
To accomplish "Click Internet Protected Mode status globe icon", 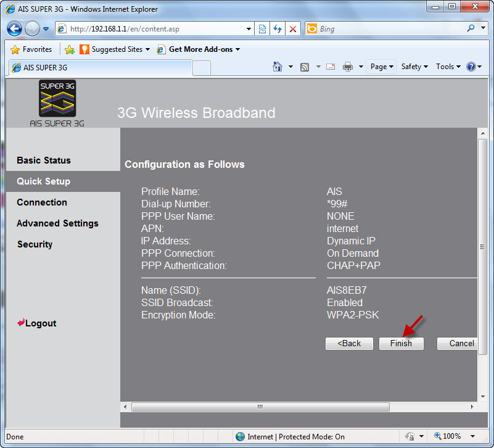I will click(x=240, y=437).
